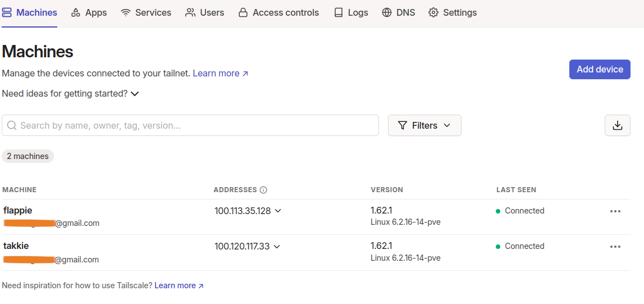Click the Connected status of takkie

coord(520,246)
